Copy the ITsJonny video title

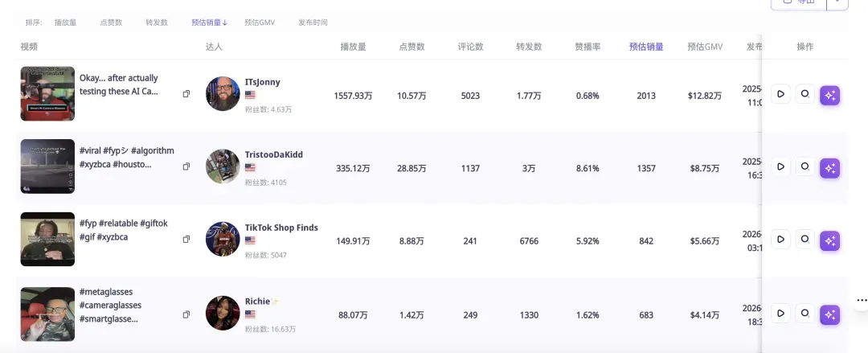pos(186,93)
